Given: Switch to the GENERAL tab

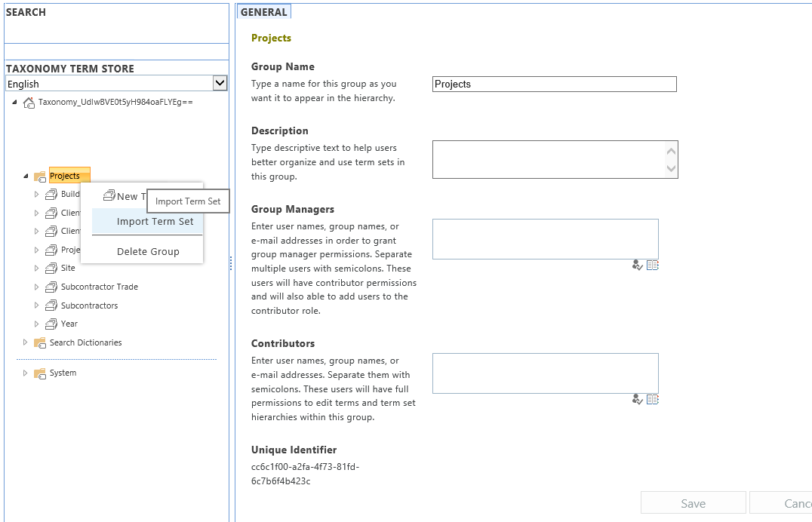Looking at the screenshot, I should point(263,12).
